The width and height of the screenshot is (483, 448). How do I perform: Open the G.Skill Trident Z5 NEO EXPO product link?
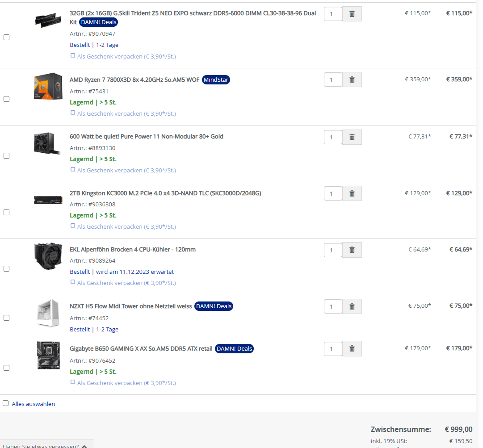click(x=193, y=17)
